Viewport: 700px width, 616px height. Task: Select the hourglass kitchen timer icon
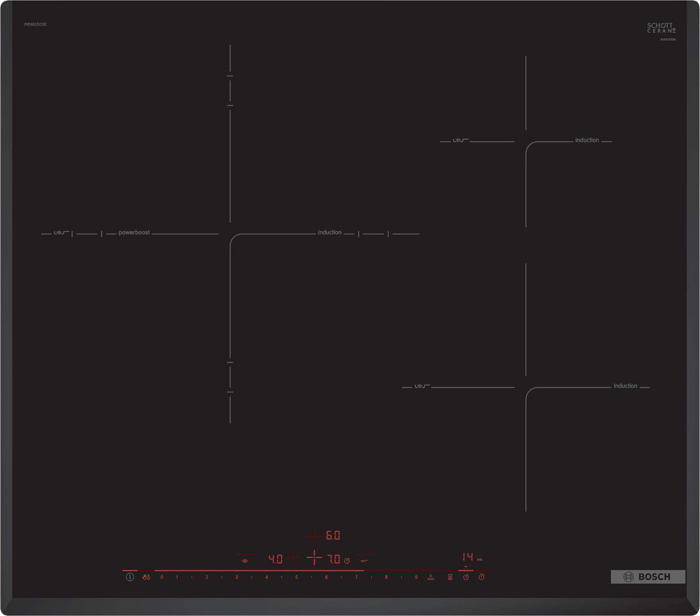tap(450, 577)
